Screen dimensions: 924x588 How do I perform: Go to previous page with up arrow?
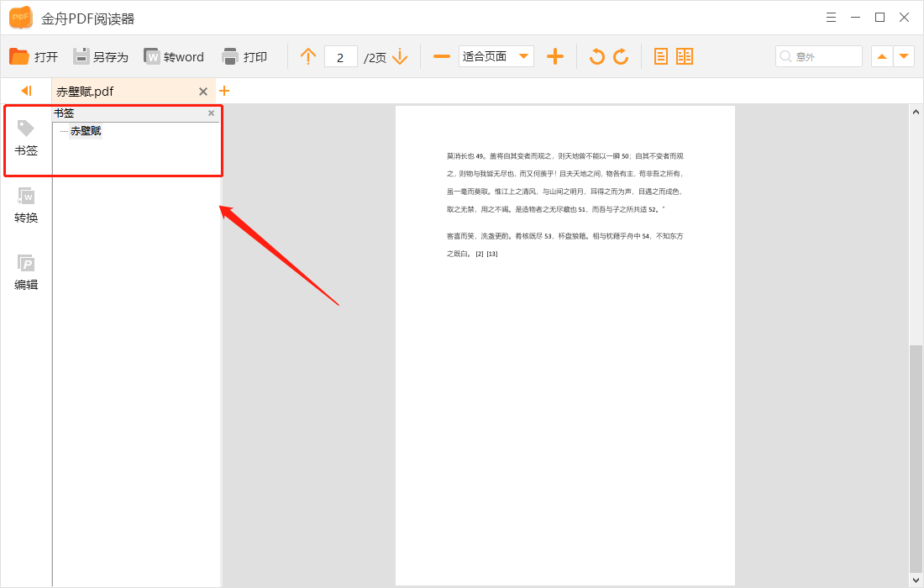[x=308, y=56]
